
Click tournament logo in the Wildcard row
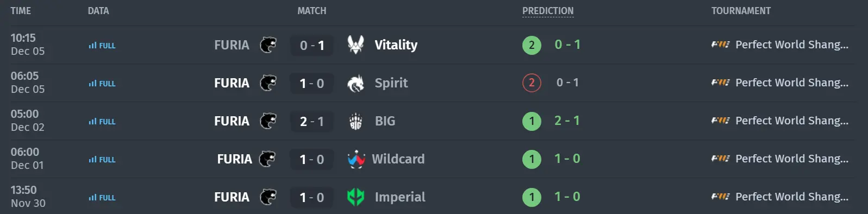721,159
